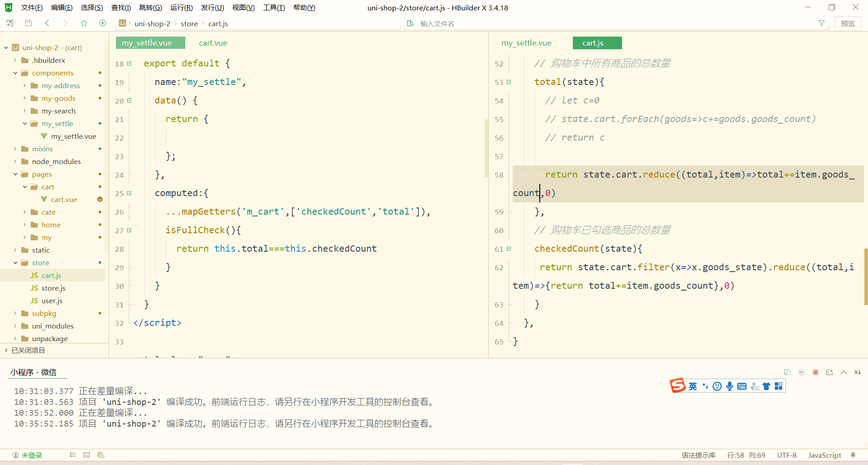This screenshot has height=465, width=868.
Task: Collapse the components folder
Action: point(15,73)
